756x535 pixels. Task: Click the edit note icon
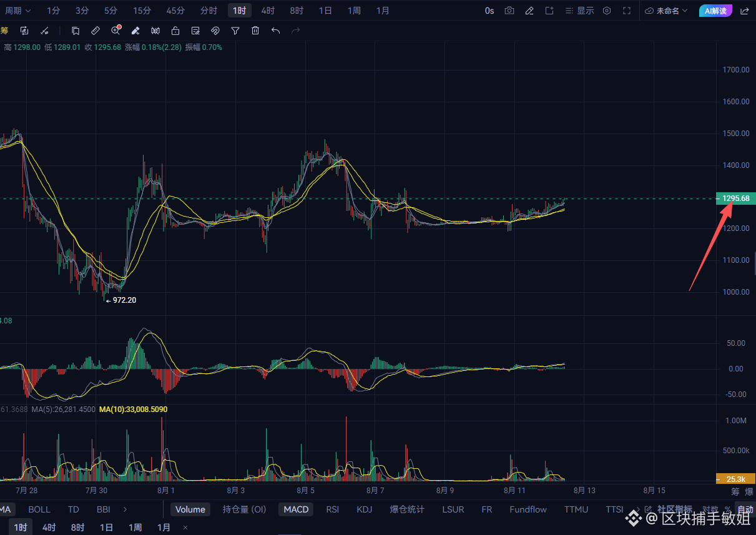pos(195,31)
